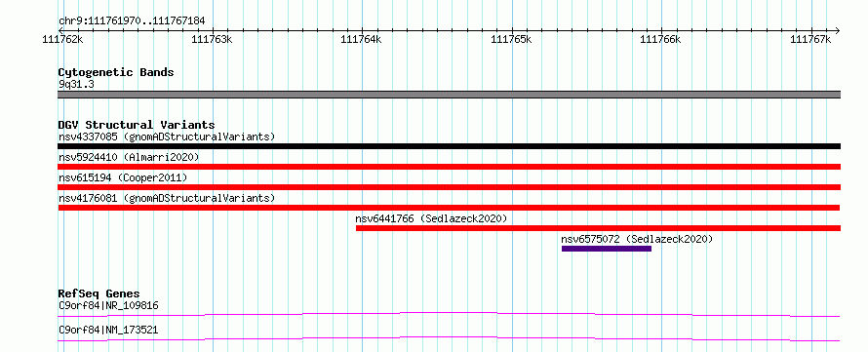The height and width of the screenshot is (352, 868).
Task: Click the red nsv6441766 variant bar
Action: 599,228
